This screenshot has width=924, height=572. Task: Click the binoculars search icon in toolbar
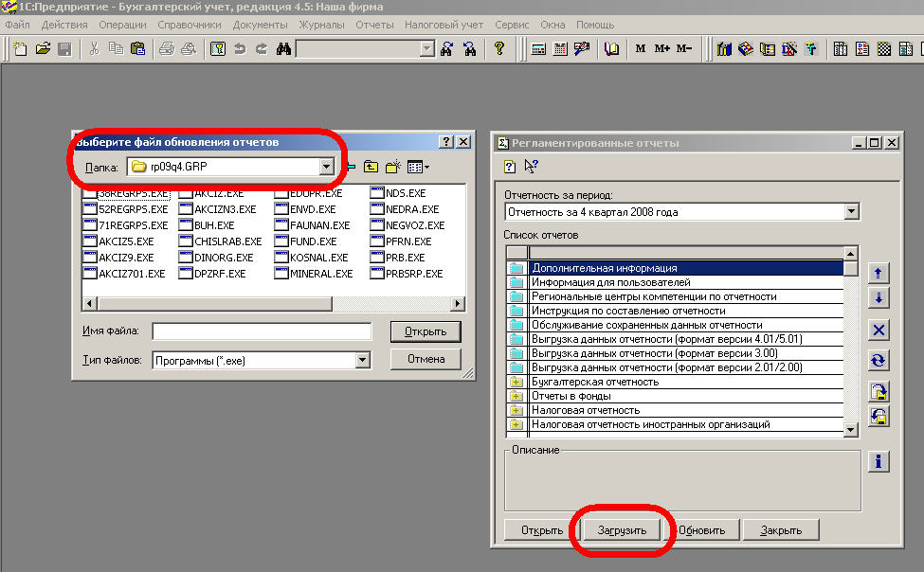282,49
